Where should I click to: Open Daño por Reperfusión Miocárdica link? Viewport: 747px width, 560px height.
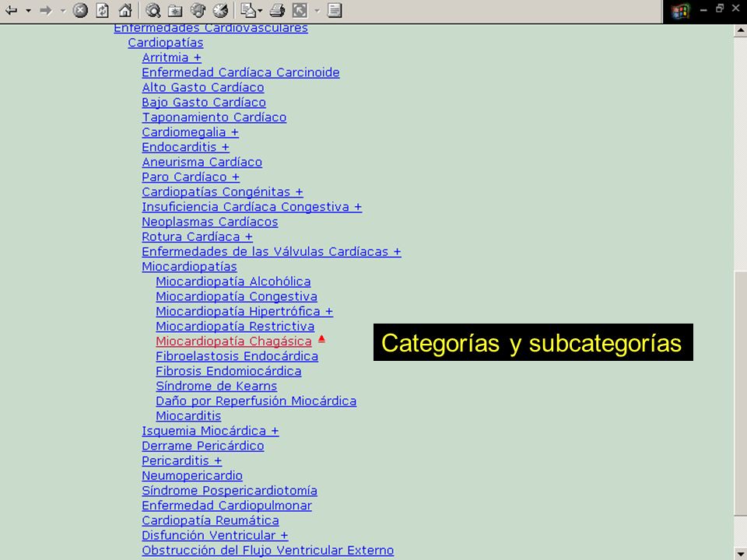[256, 401]
